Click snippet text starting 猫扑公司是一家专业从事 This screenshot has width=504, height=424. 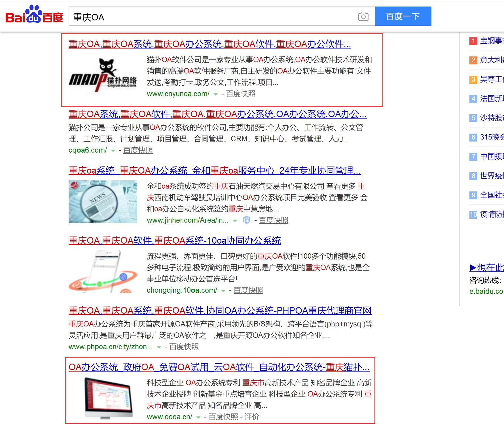216,133
